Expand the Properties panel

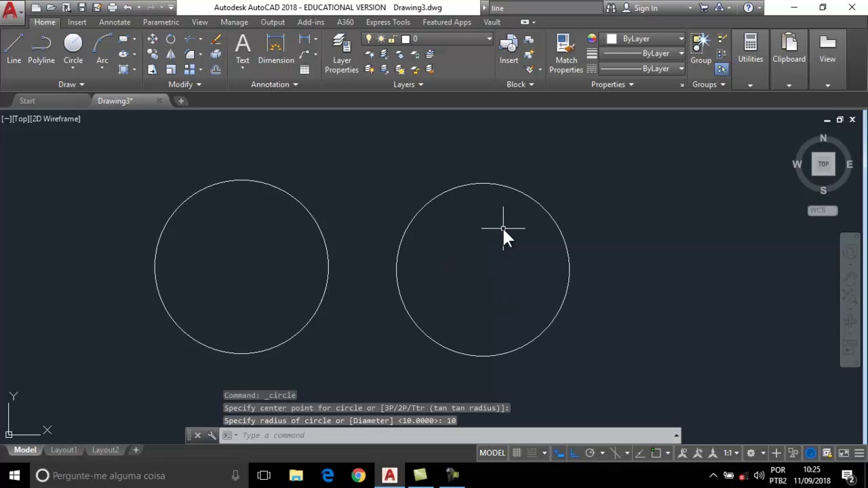tap(612, 85)
